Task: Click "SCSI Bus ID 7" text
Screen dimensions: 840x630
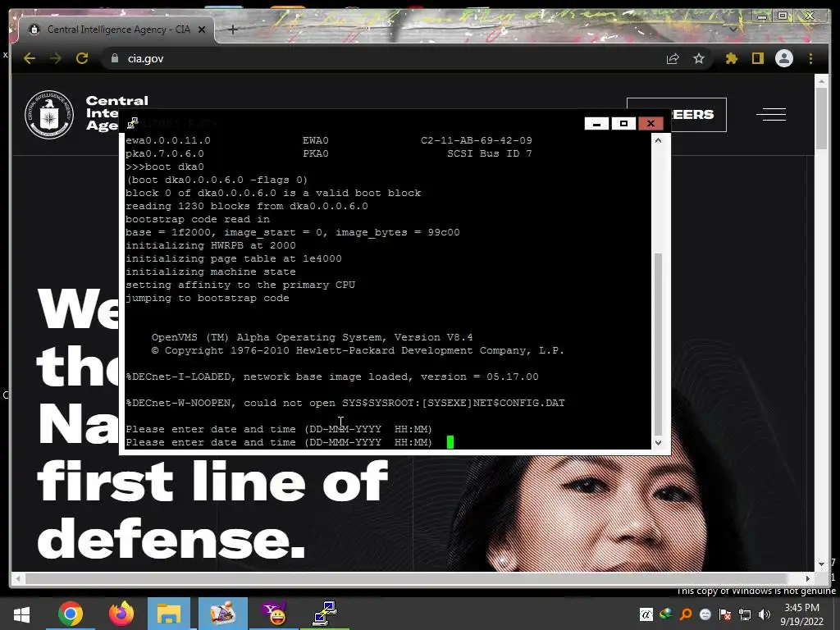Action: [x=490, y=153]
